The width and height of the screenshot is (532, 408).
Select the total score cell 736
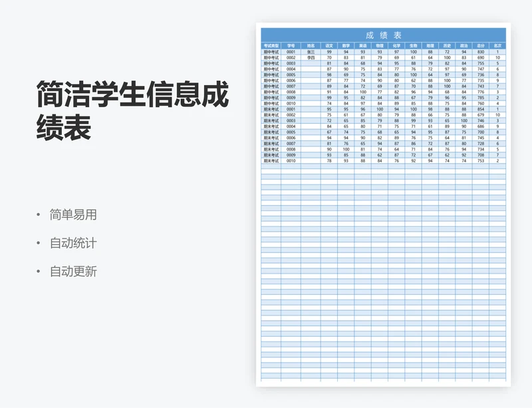(481, 75)
